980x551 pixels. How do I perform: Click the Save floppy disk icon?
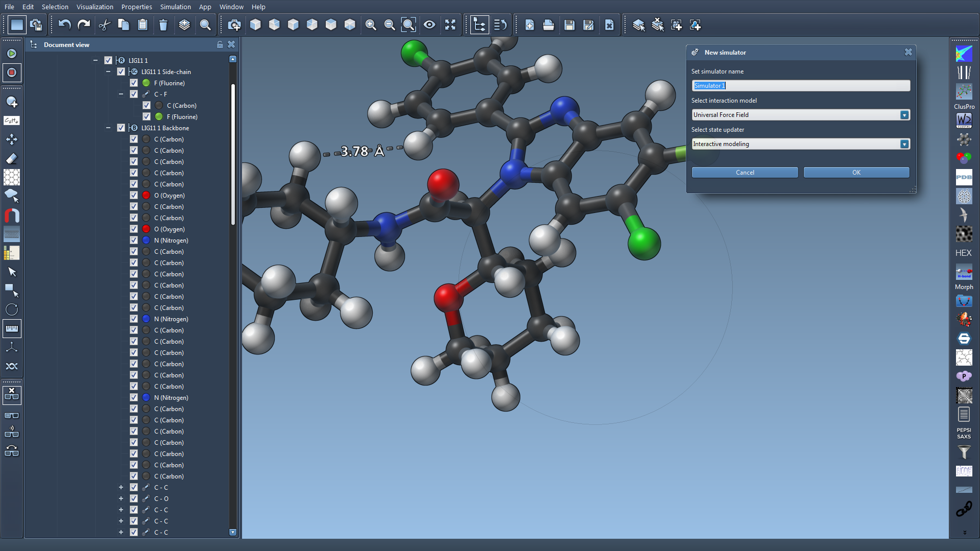(569, 25)
